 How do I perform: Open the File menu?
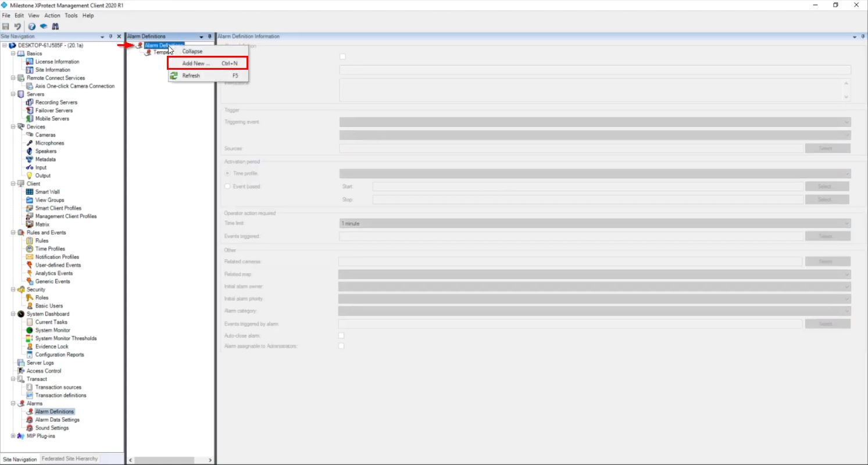[x=6, y=16]
